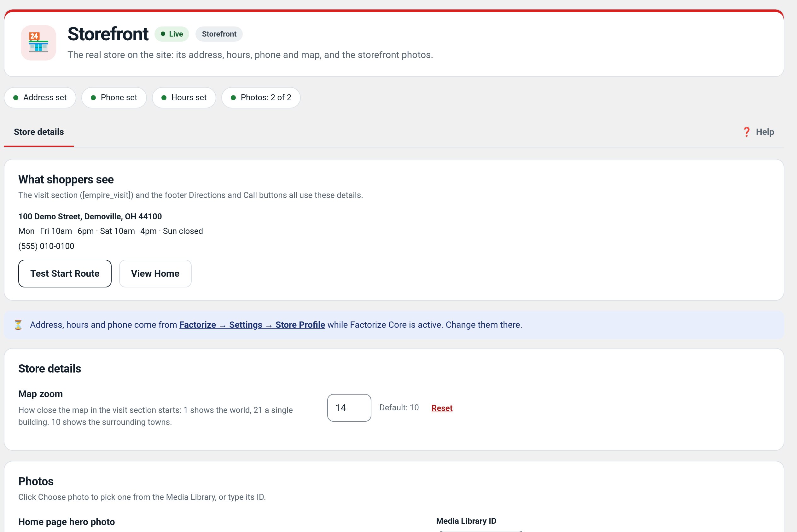Viewport: 797px width, 532px height.
Task: Click the Test Start Route button
Action: point(65,274)
